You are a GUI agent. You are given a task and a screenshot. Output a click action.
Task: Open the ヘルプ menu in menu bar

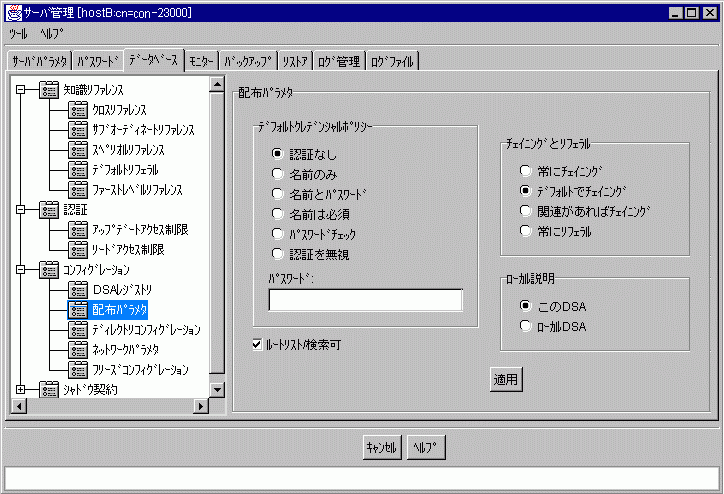click(x=51, y=34)
